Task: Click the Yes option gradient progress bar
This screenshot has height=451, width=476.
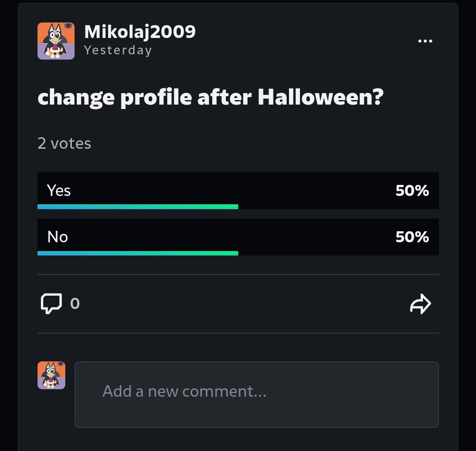Action: [138, 207]
